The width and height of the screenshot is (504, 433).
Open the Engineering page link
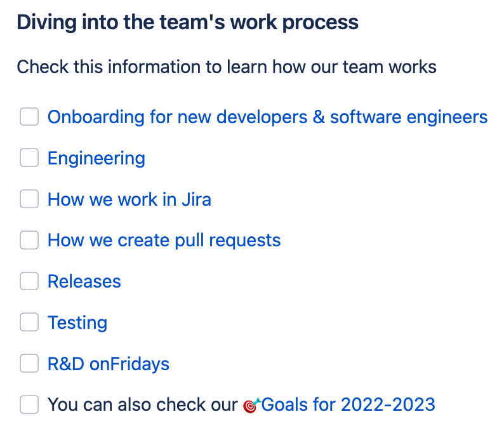point(96,159)
